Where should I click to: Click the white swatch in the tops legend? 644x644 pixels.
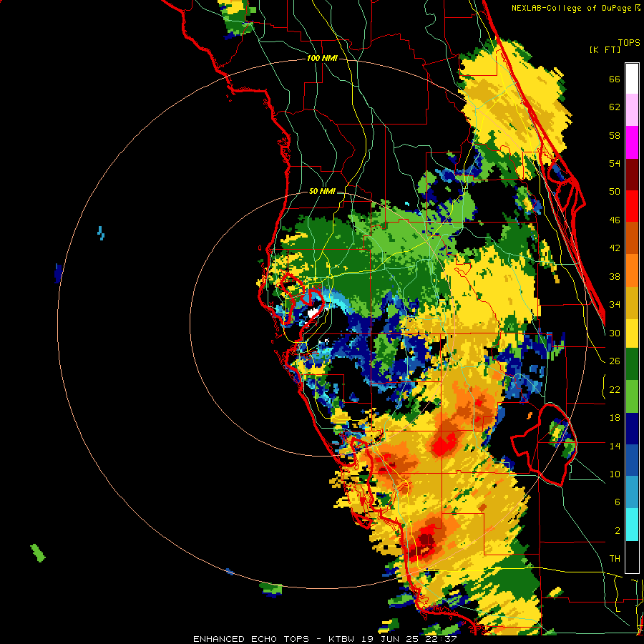[x=632, y=79]
